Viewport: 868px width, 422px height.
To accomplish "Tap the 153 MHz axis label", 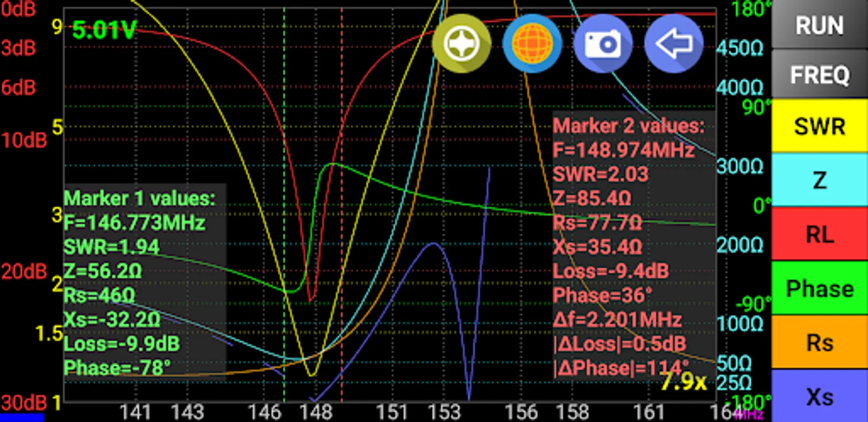I will pos(445,413).
